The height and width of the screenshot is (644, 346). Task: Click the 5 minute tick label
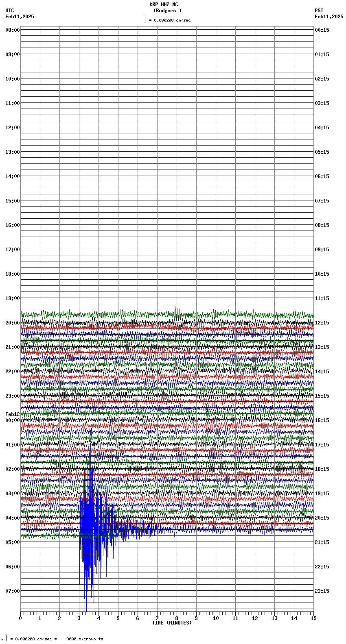coord(118,618)
